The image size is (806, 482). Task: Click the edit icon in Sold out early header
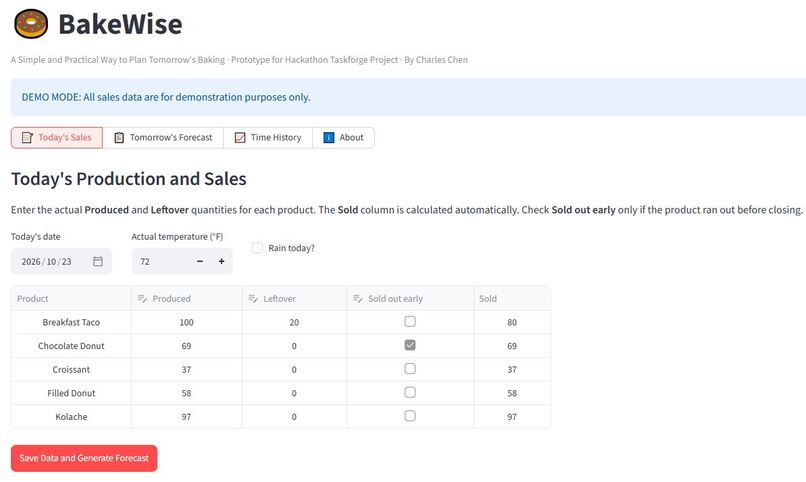(358, 299)
